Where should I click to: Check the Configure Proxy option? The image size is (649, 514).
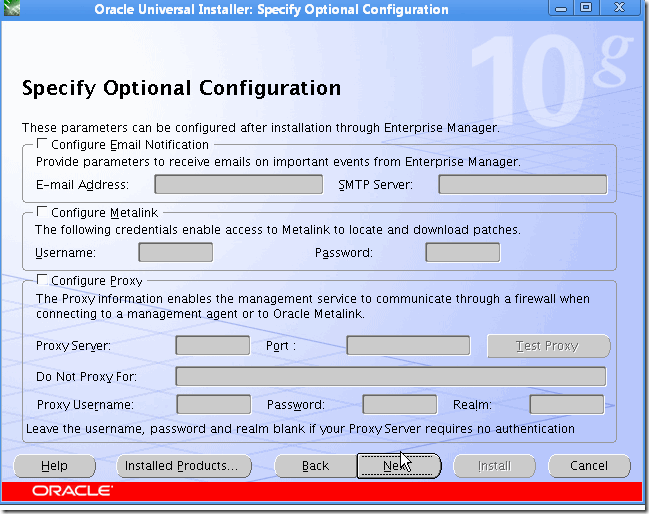(41, 280)
